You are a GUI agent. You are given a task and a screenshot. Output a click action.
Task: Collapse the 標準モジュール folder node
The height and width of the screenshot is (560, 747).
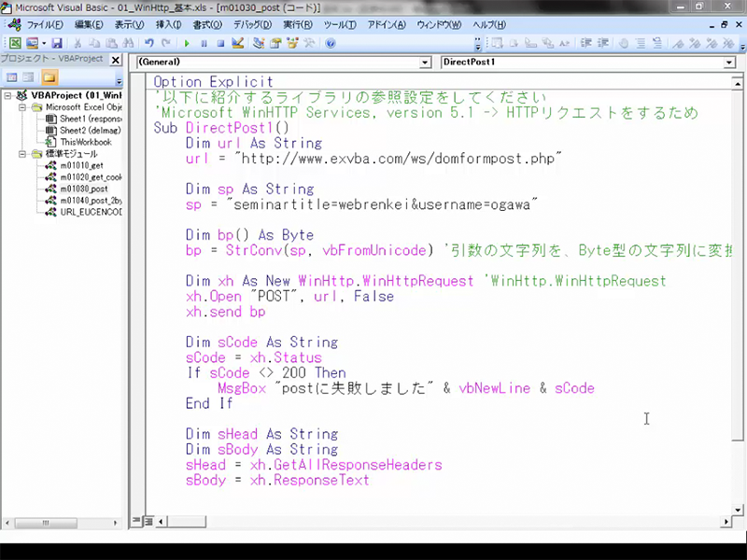click(22, 154)
